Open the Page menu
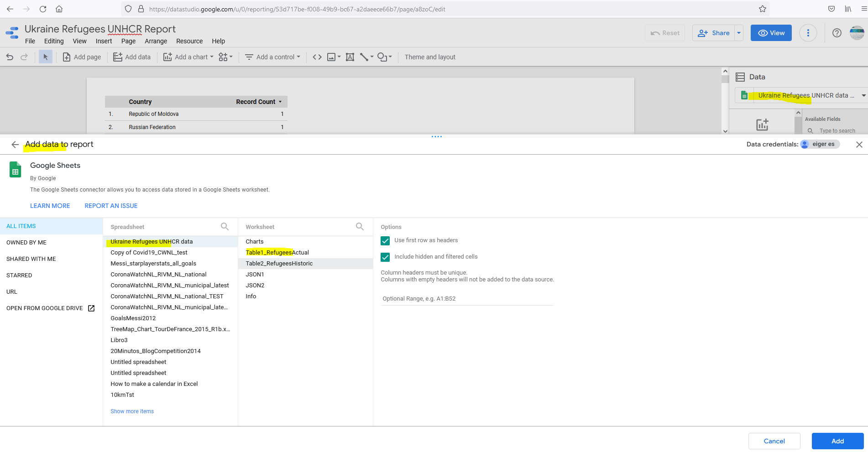Screen dimensions: 868x452 128,41
